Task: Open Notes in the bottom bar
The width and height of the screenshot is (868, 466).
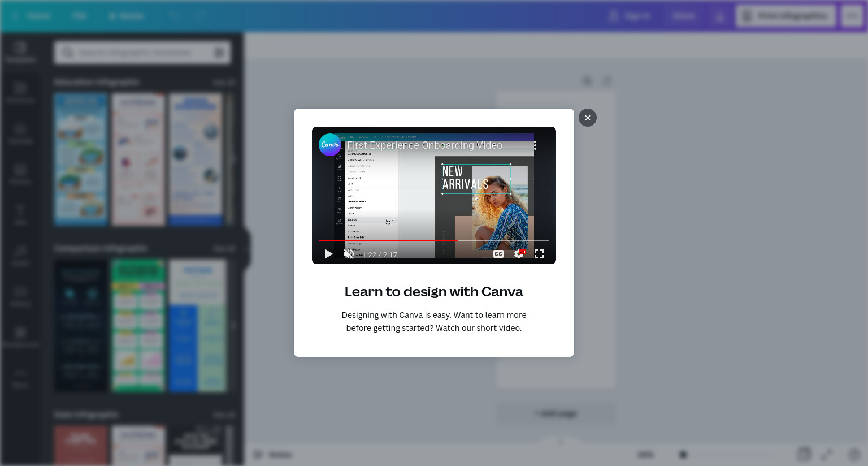Action: click(x=273, y=455)
